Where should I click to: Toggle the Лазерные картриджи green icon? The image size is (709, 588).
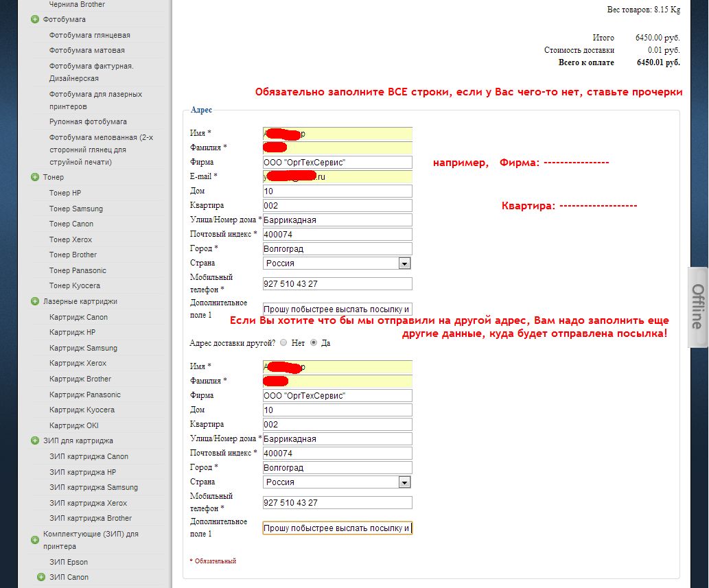[x=35, y=301]
